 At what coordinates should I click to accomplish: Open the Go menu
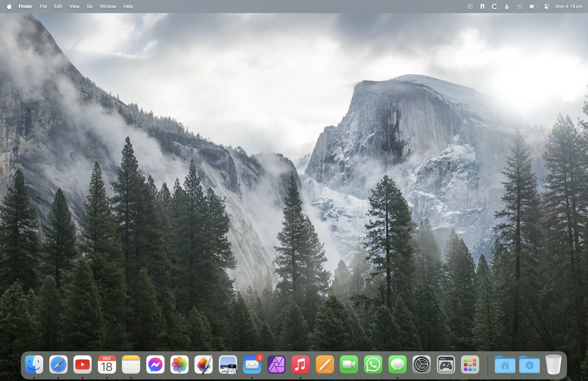point(89,6)
